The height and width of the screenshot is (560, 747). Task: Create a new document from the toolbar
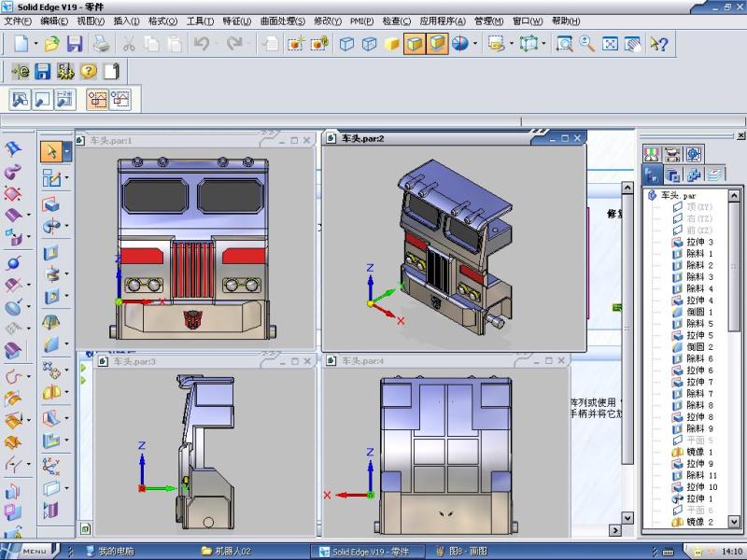(x=21, y=44)
